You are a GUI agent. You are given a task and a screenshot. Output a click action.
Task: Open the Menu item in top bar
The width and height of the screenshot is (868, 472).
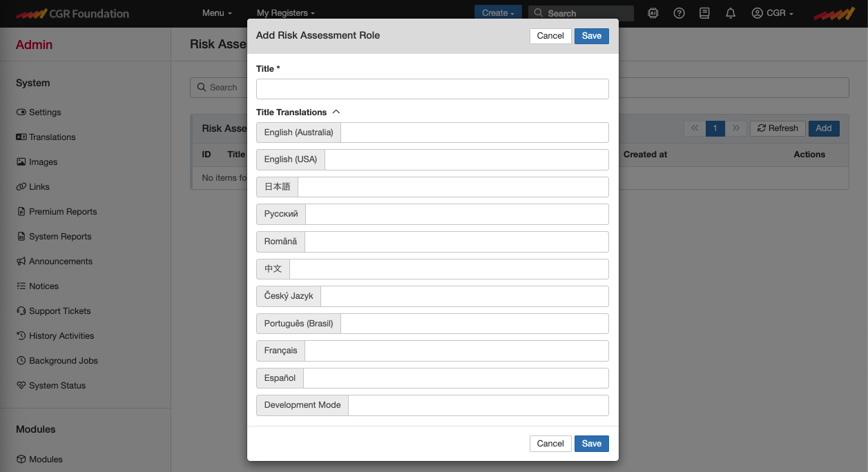(x=215, y=12)
